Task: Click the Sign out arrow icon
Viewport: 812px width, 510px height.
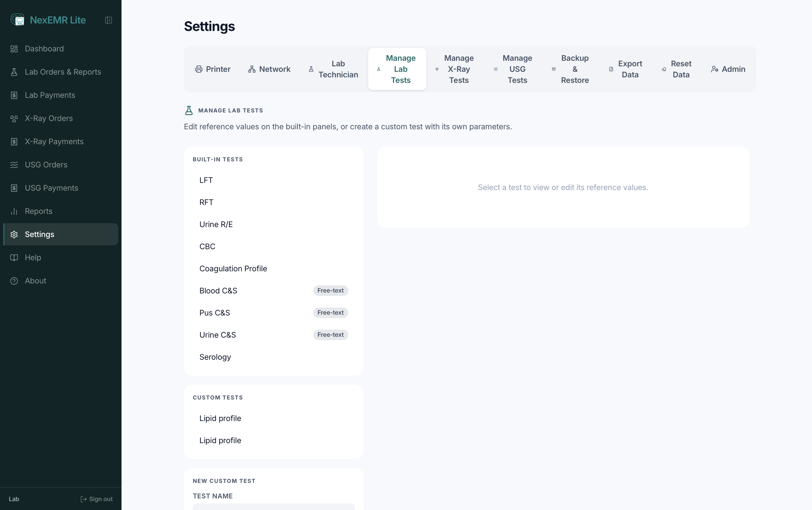Action: tap(84, 499)
